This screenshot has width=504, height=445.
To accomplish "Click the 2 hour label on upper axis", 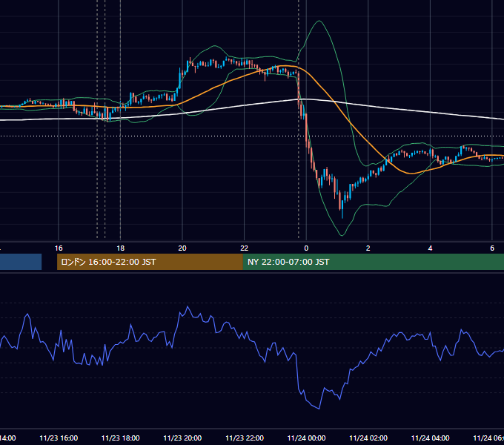I will (x=368, y=248).
